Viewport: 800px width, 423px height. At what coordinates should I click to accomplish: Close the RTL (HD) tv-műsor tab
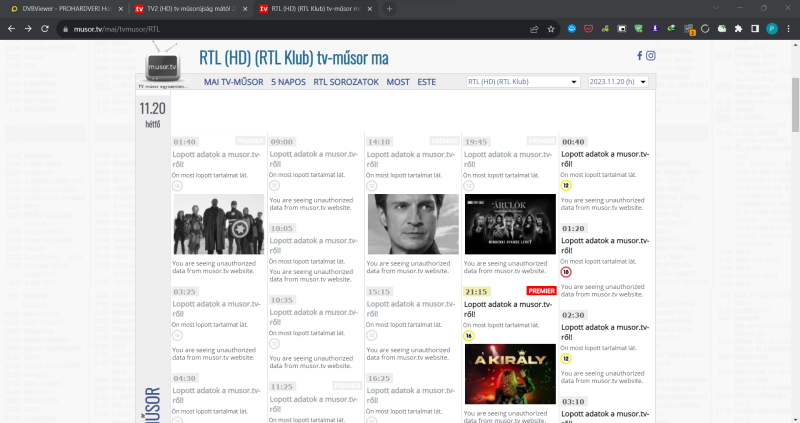(369, 9)
